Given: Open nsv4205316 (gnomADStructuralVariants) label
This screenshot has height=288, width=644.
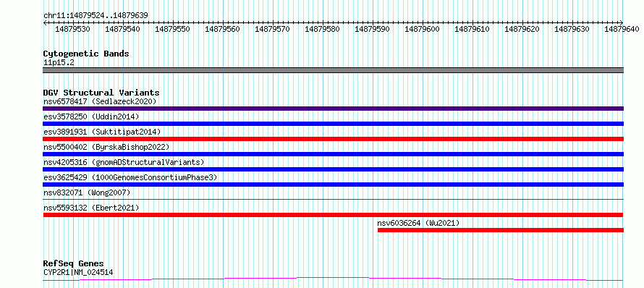Looking at the screenshot, I should [124, 162].
